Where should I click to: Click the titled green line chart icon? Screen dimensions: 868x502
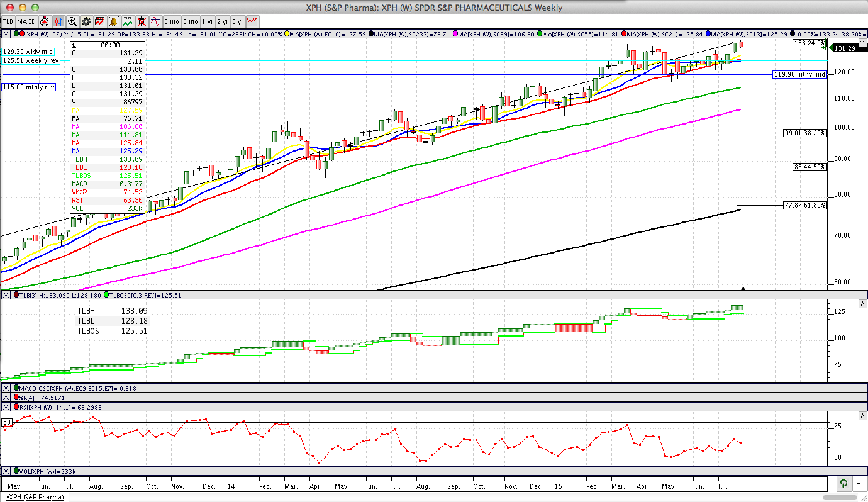[x=128, y=21]
